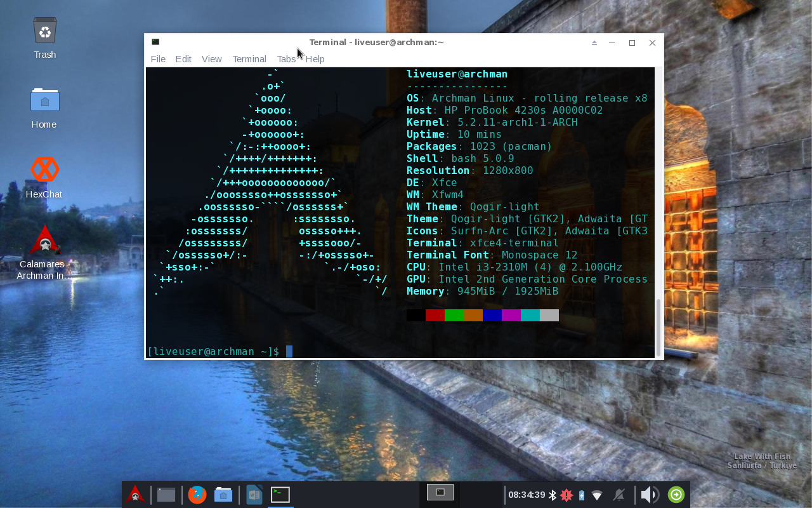The width and height of the screenshot is (812, 508).
Task: Click the red swatch in the neofetch palette
Action: [435, 315]
